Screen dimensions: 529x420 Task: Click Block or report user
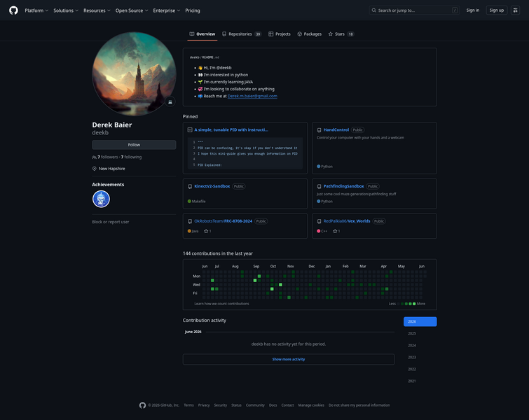(110, 222)
